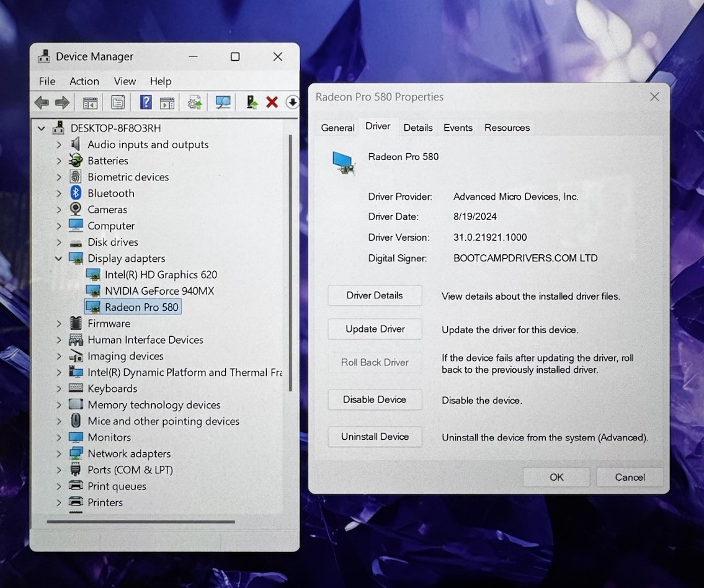Image resolution: width=704 pixels, height=588 pixels.
Task: Click the Forward arrow toolbar icon
Action: [62, 102]
